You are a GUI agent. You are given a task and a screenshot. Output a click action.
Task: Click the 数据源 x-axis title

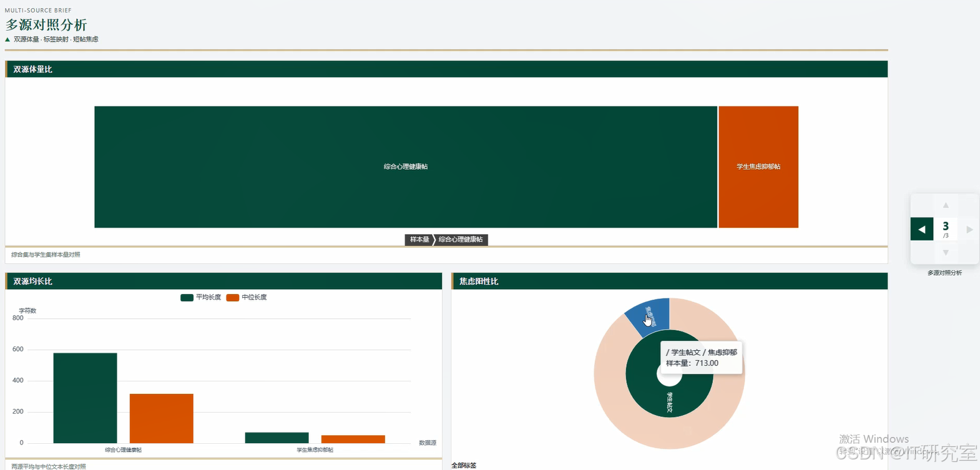coord(428,443)
